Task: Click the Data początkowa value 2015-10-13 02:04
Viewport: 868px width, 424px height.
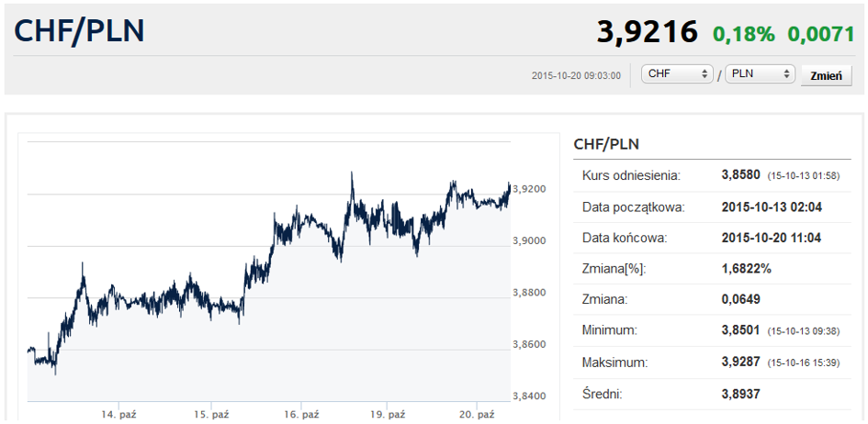Action: point(772,206)
